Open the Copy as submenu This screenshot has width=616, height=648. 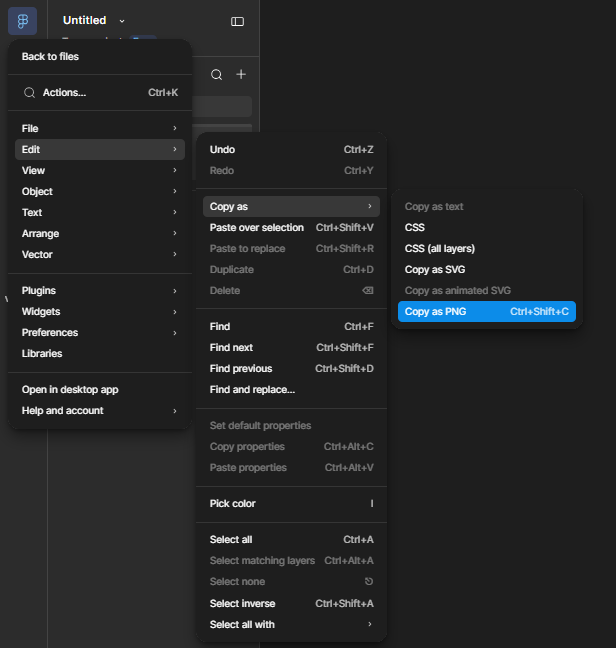pyautogui.click(x=291, y=207)
